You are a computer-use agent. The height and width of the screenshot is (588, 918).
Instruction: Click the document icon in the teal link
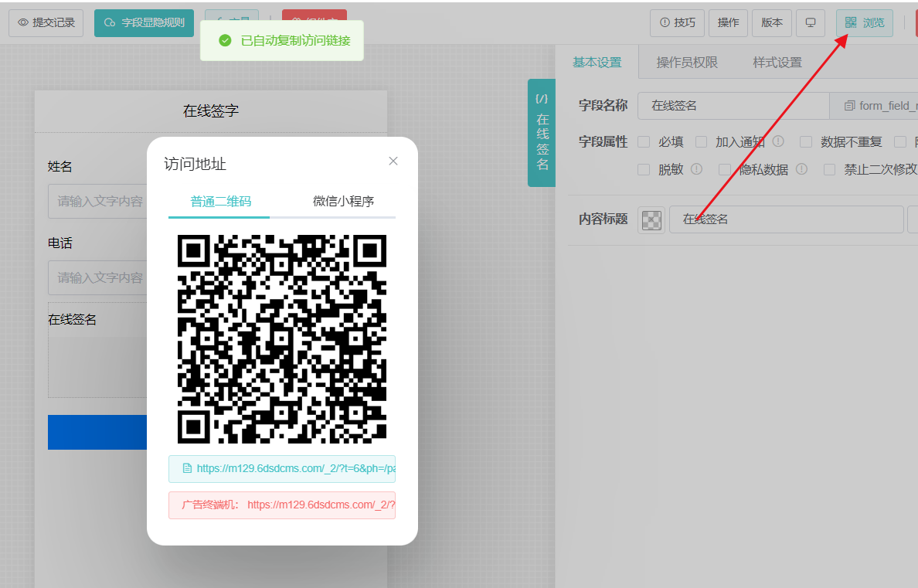(x=187, y=468)
